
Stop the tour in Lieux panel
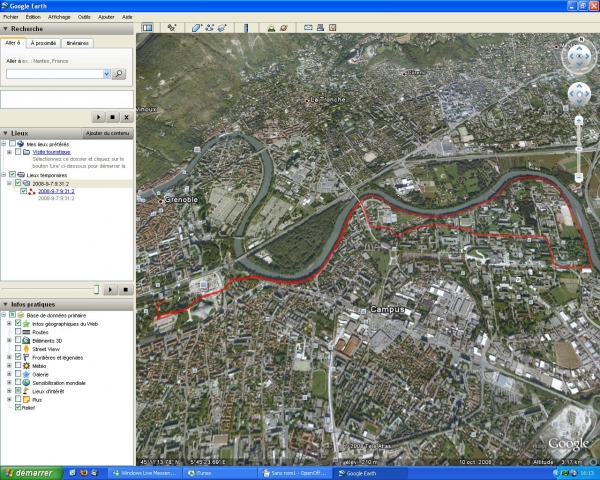pos(126,290)
